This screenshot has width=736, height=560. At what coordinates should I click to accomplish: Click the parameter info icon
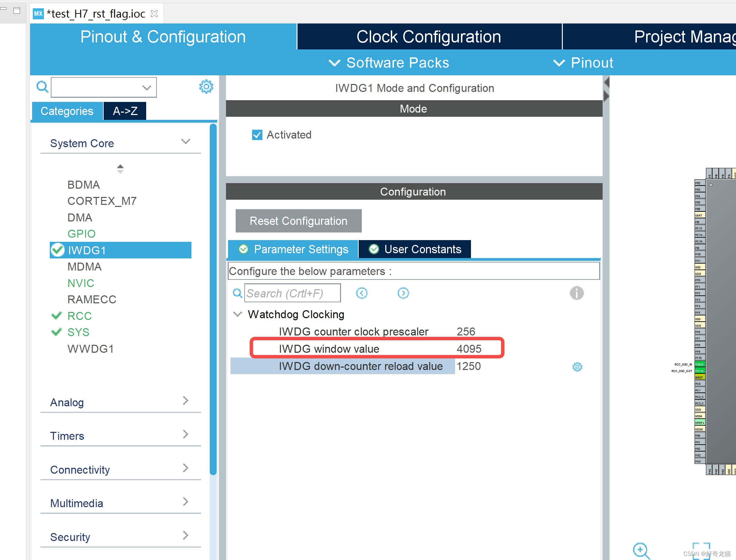point(576,293)
